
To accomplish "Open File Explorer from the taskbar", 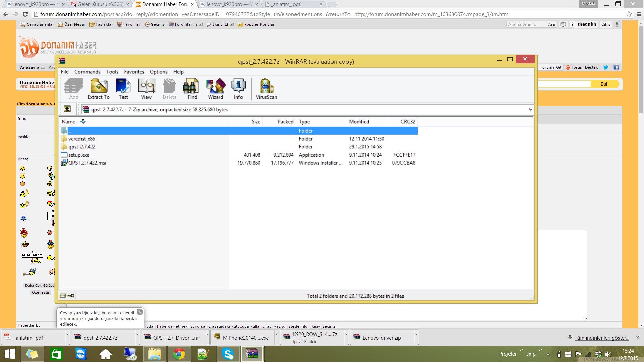I will [155, 354].
